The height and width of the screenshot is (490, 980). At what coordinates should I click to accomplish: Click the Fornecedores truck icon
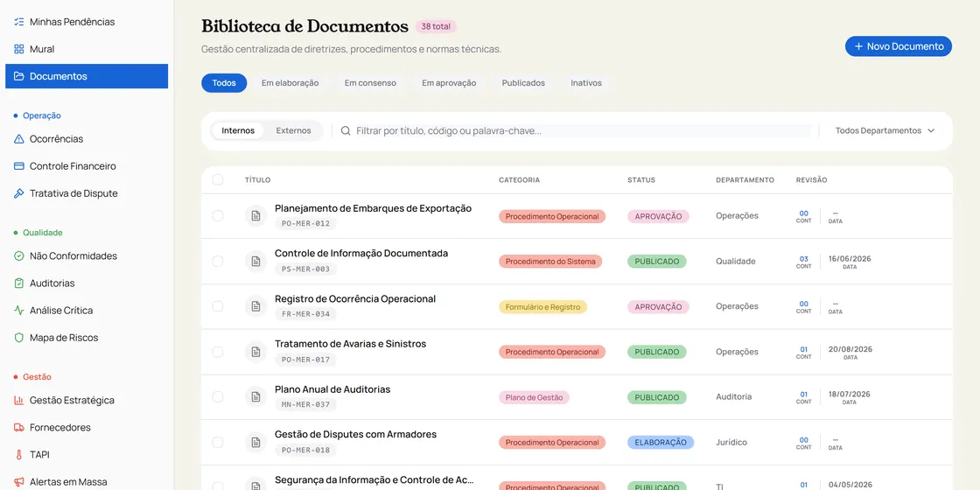pyautogui.click(x=18, y=428)
